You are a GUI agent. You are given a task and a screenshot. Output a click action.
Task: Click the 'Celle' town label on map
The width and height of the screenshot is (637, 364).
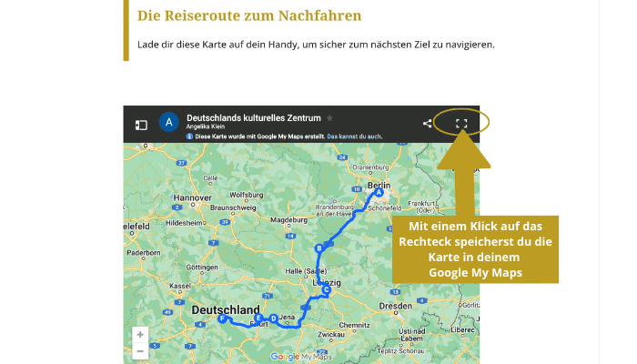click(x=210, y=178)
